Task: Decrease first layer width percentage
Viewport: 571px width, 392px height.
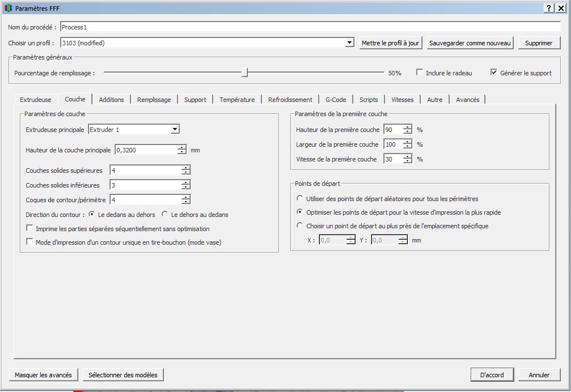Action: (x=407, y=147)
